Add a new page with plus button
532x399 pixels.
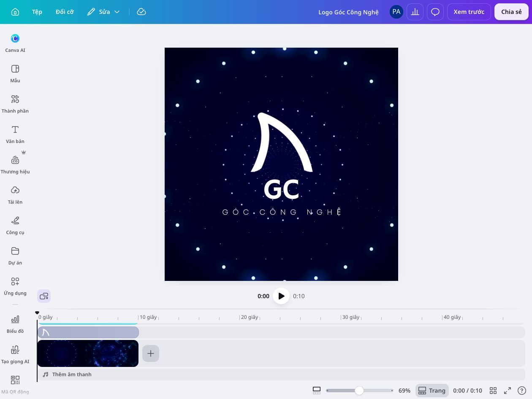(151, 353)
